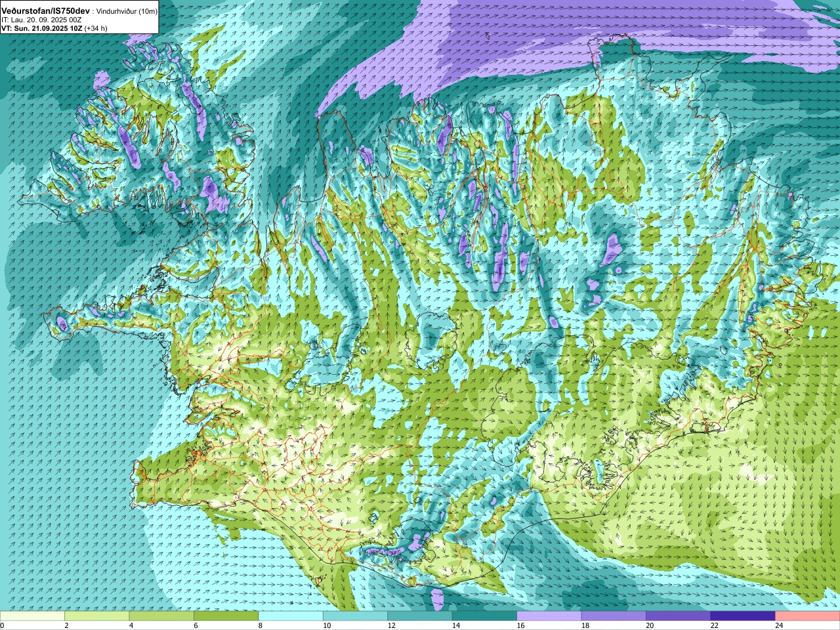This screenshot has height=630, width=840.
Task: Click the "IT: Lau. 20. 09. 2025 00Z" line
Action: 42,20
